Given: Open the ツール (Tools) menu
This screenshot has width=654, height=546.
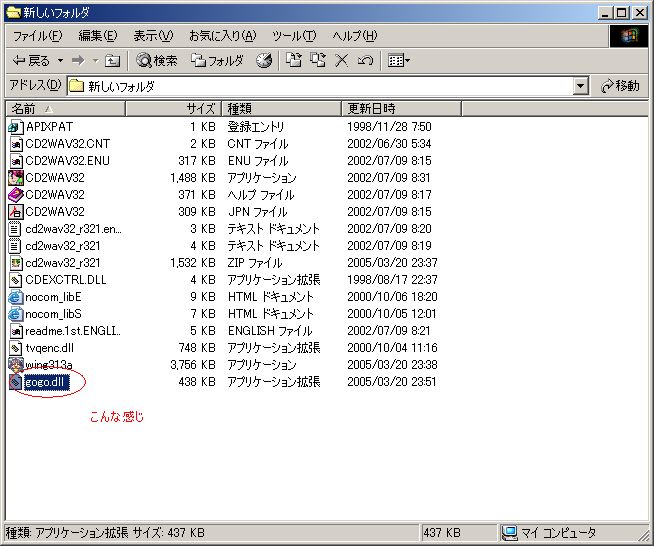Looking at the screenshot, I should (x=293, y=36).
